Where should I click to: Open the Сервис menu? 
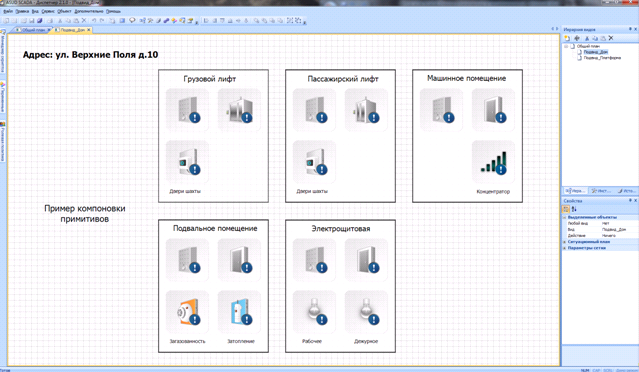(48, 11)
